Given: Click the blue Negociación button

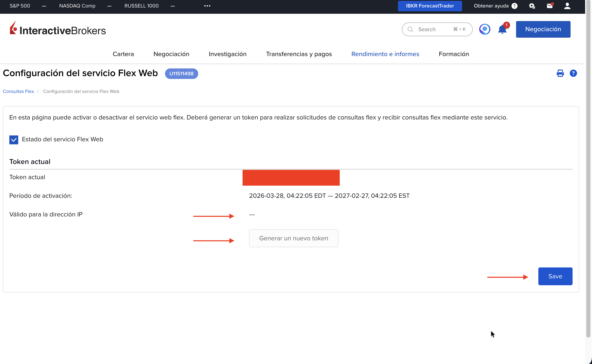Looking at the screenshot, I should click(x=543, y=29).
